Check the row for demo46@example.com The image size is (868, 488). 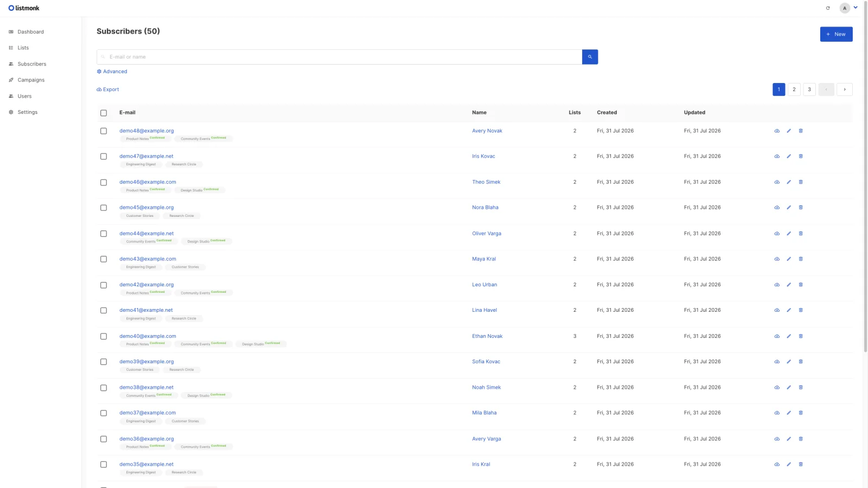104,182
